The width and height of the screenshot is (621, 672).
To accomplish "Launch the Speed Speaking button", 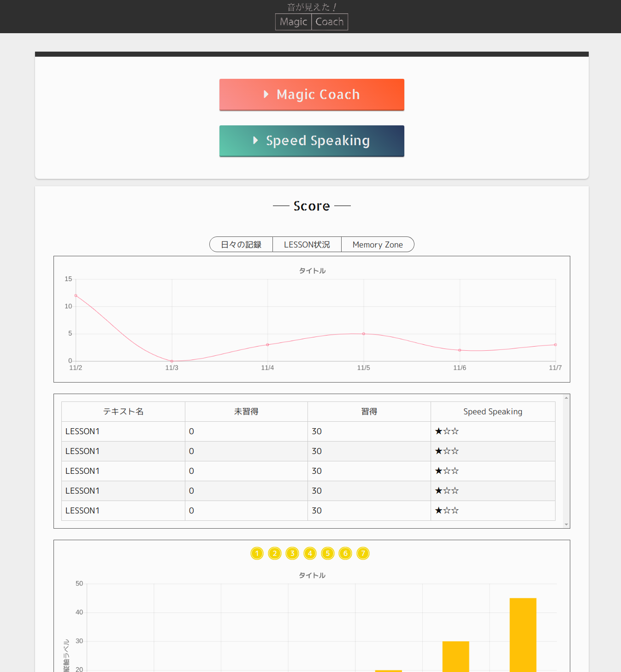I will [312, 141].
